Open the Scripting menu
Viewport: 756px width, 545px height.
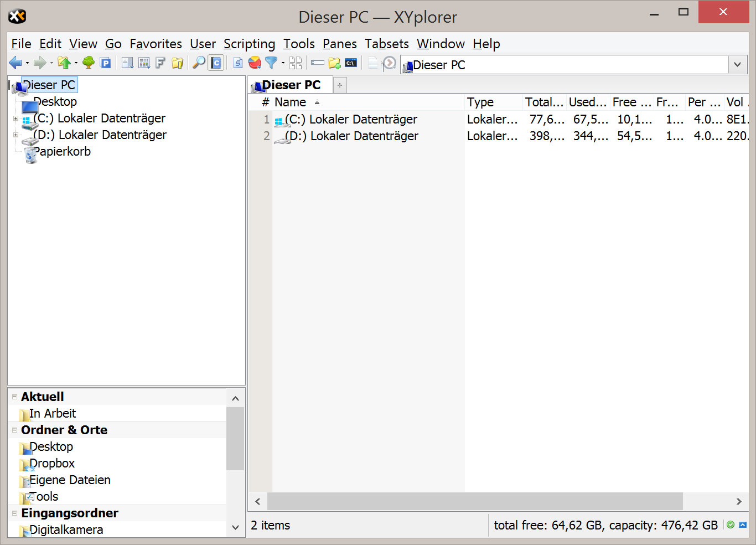coord(249,44)
